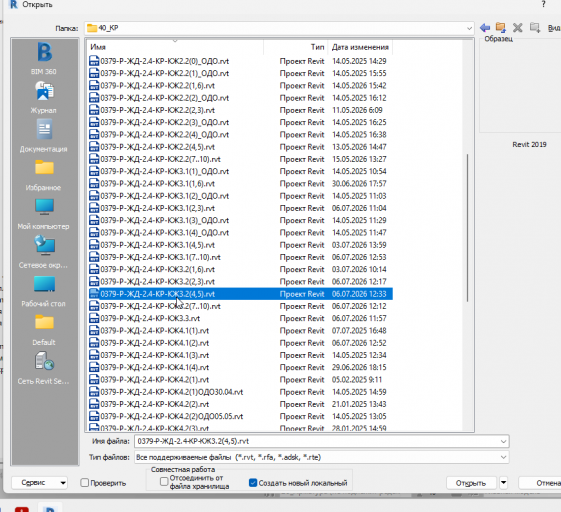Click file icon of КЖ4.1(1).rvt
561x512 pixels.
click(x=94, y=330)
